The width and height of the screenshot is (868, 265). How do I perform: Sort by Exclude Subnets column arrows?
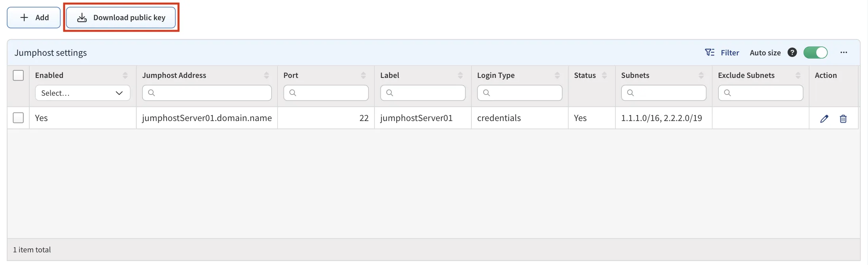tap(798, 75)
